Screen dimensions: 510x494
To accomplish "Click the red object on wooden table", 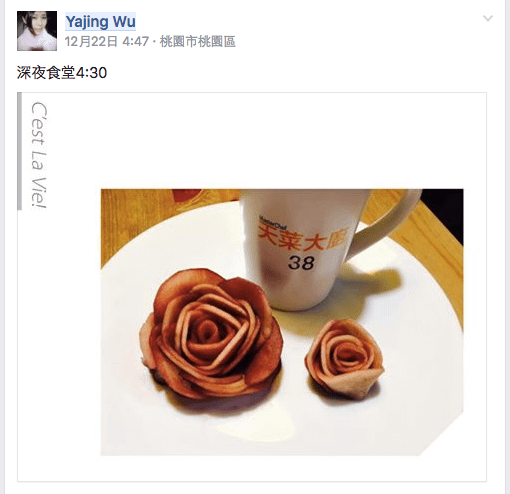I will coord(187,196).
